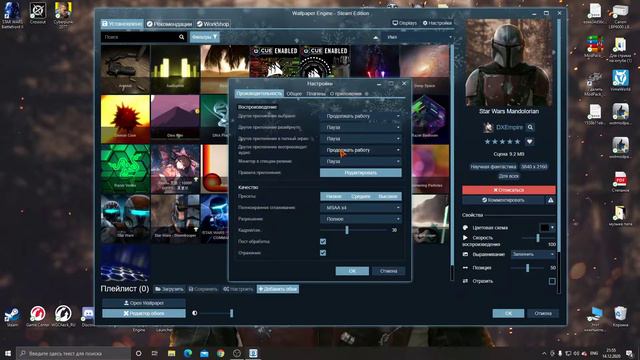
Task: Open the Game Center desktop shortcut
Action: [38, 316]
